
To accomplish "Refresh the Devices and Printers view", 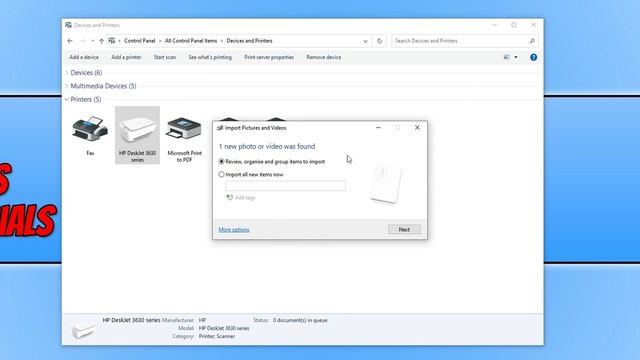I will tap(379, 41).
